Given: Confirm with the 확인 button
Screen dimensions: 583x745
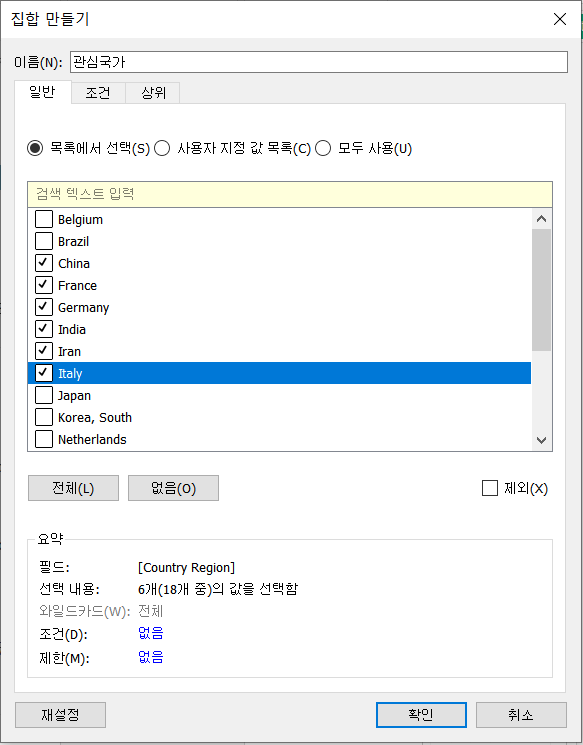Looking at the screenshot, I should (421, 715).
